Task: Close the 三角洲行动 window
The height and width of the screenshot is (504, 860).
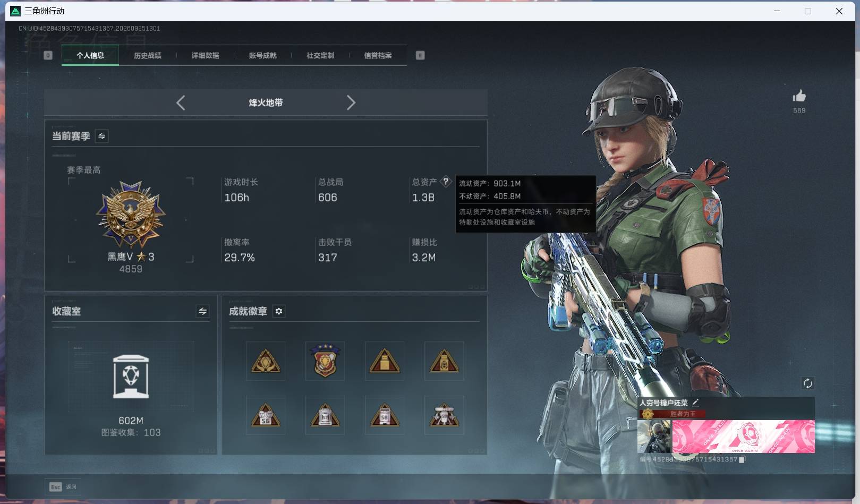Action: [839, 11]
